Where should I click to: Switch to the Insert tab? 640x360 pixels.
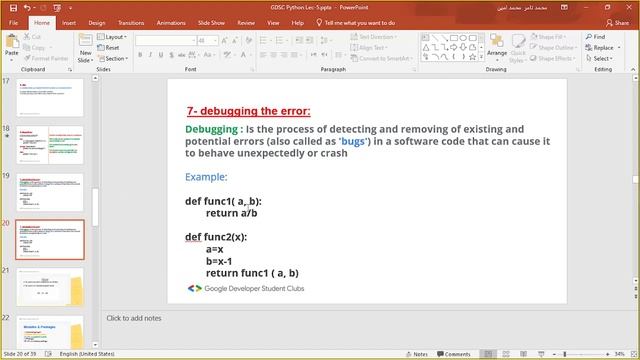point(69,23)
